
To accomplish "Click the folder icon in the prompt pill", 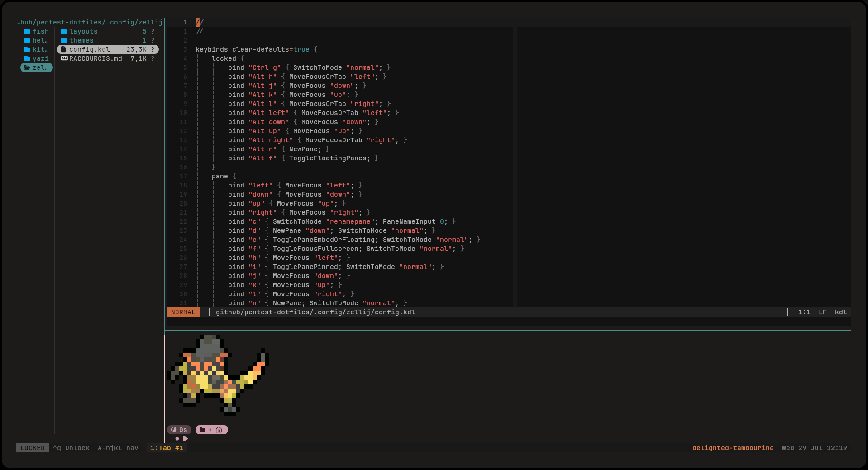I will coord(202,430).
